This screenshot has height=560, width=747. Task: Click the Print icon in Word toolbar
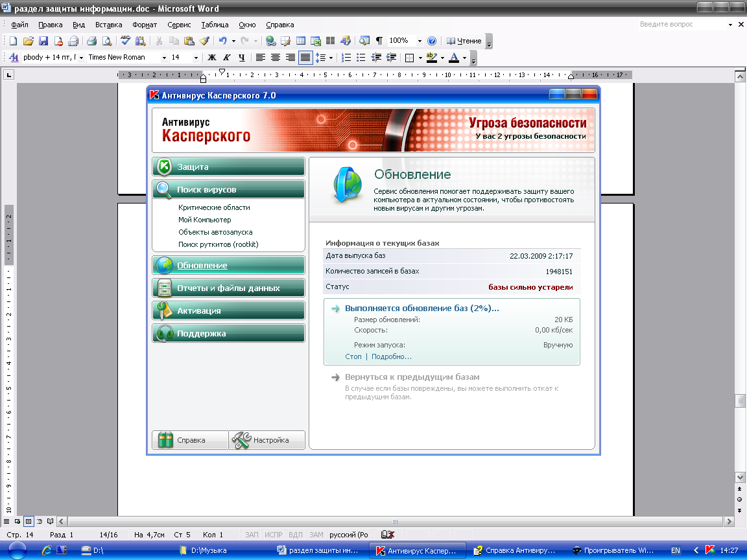coord(92,41)
